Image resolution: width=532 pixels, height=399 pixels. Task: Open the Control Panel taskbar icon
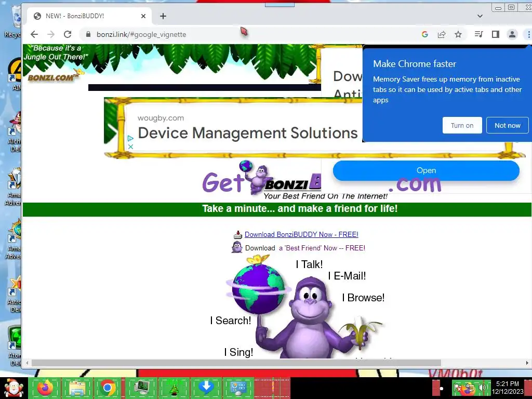coord(238,388)
